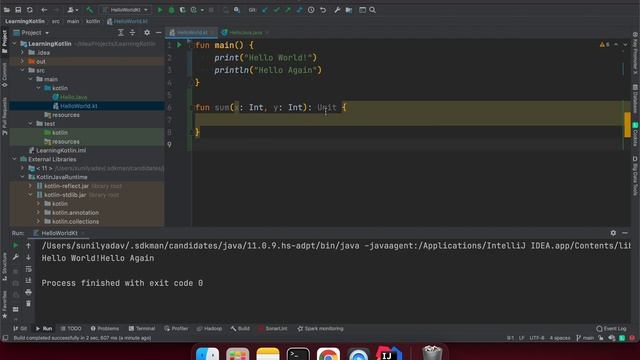Collapse the KotlinJavaRuntime node
This screenshot has width=640, height=360.
point(22,177)
